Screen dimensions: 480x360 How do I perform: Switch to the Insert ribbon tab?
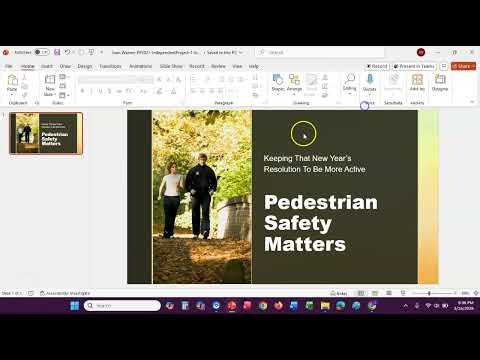(x=47, y=66)
